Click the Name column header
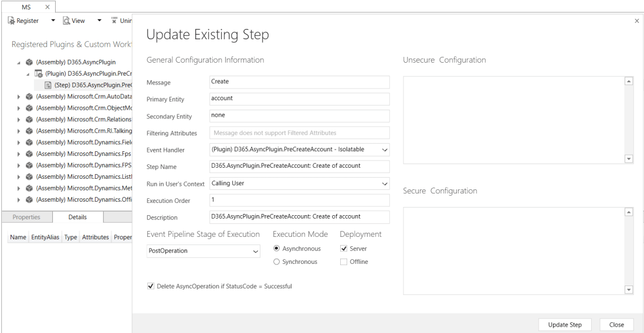This screenshot has height=333, width=644. pos(18,237)
